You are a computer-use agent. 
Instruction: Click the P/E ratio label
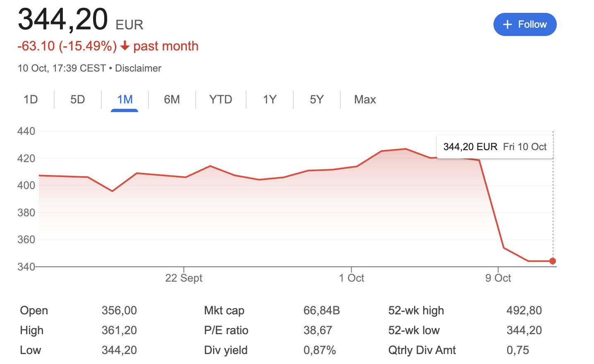pyautogui.click(x=226, y=330)
